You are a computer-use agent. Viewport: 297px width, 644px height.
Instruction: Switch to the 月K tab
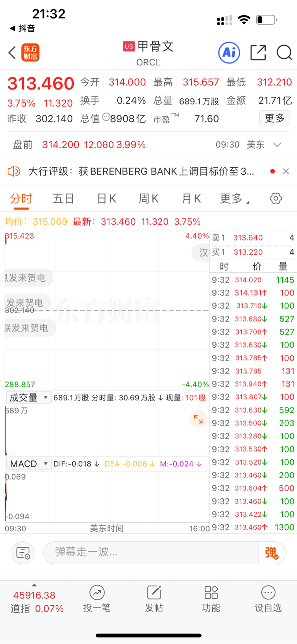pyautogui.click(x=191, y=199)
